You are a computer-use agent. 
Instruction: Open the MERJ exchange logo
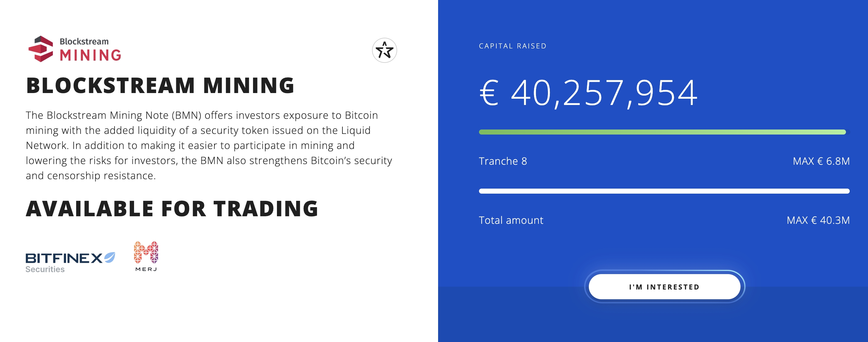[146, 256]
